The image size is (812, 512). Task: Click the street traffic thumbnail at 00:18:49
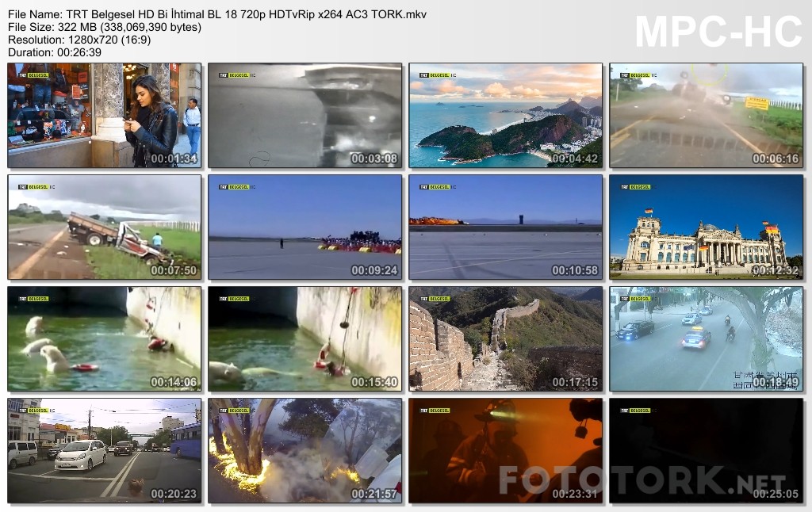click(x=706, y=339)
